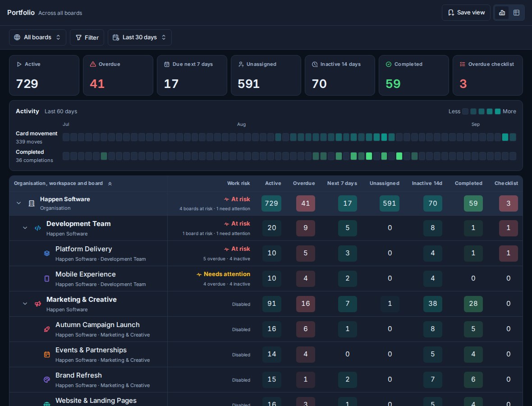
Task: Click At risk status for Platform Delivery
Action: [237, 249]
